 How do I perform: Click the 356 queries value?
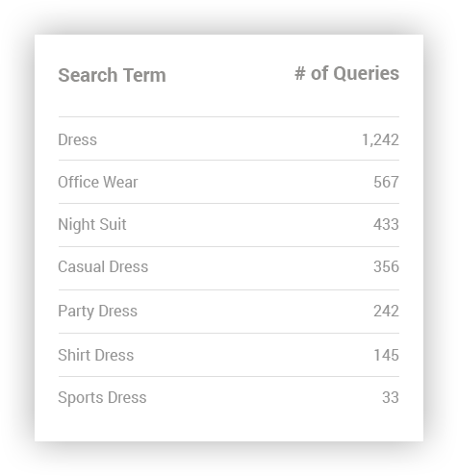[386, 266]
